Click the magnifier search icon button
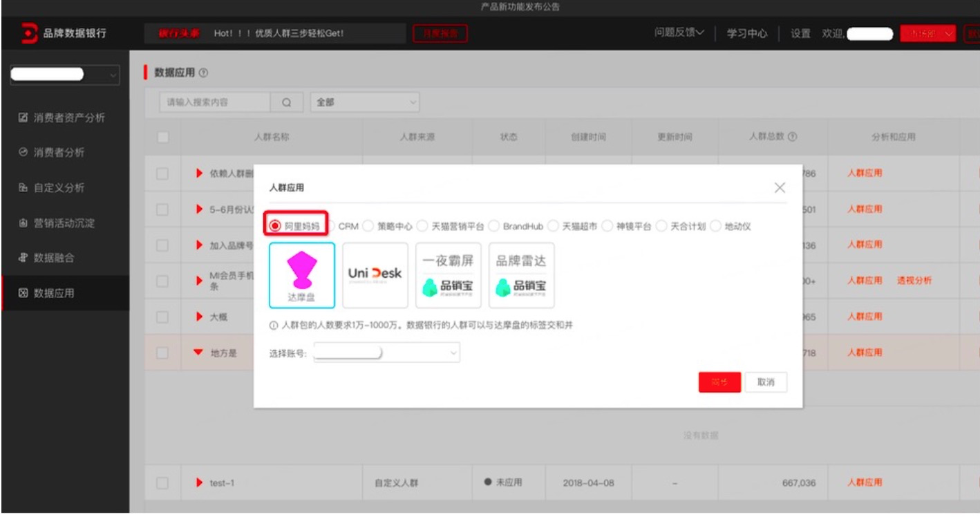 (x=287, y=102)
